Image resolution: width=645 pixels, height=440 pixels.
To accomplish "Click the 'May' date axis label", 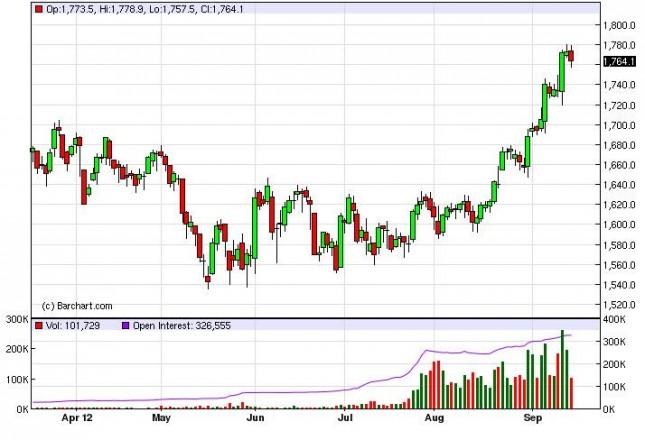I will 161,418.
